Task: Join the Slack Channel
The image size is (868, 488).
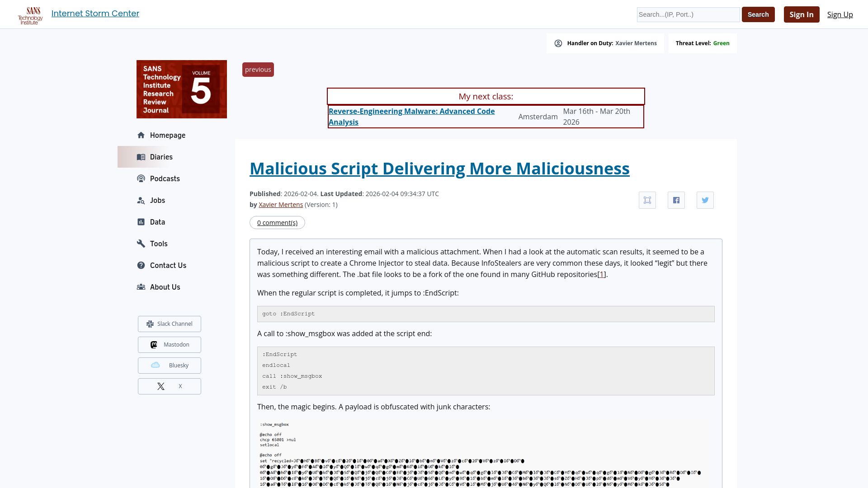Action: [169, 324]
